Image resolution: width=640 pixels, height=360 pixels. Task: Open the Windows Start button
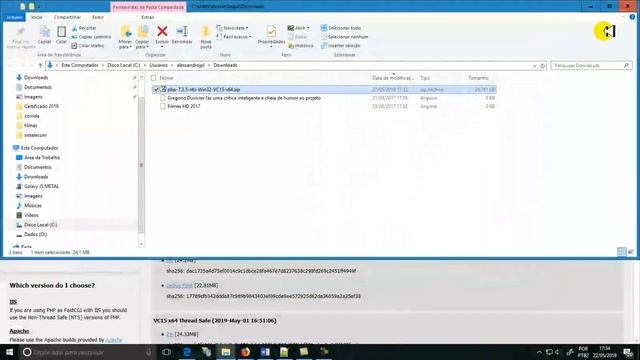click(x=9, y=352)
